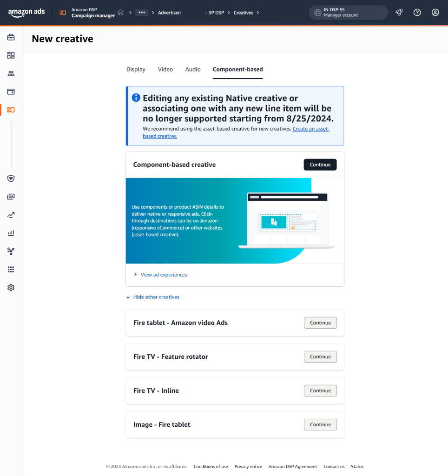The height and width of the screenshot is (476, 448).
Task: Click the 'Fire TV - Inline' title
Action: pyautogui.click(x=156, y=390)
